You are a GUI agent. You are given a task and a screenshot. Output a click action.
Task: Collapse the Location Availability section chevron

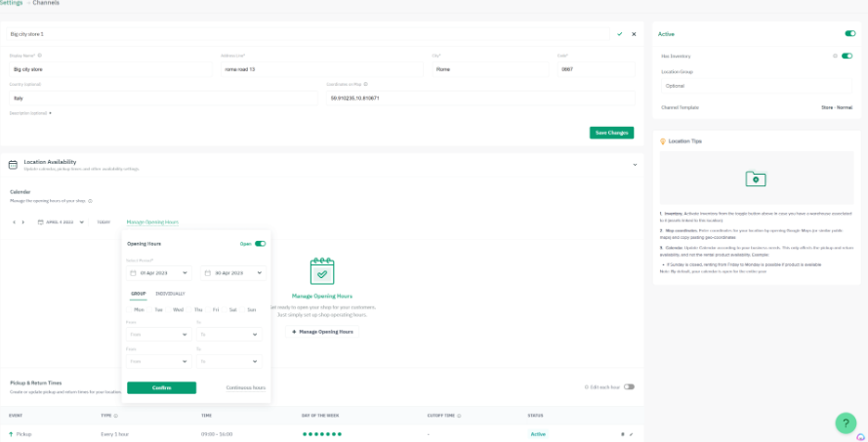coord(635,165)
